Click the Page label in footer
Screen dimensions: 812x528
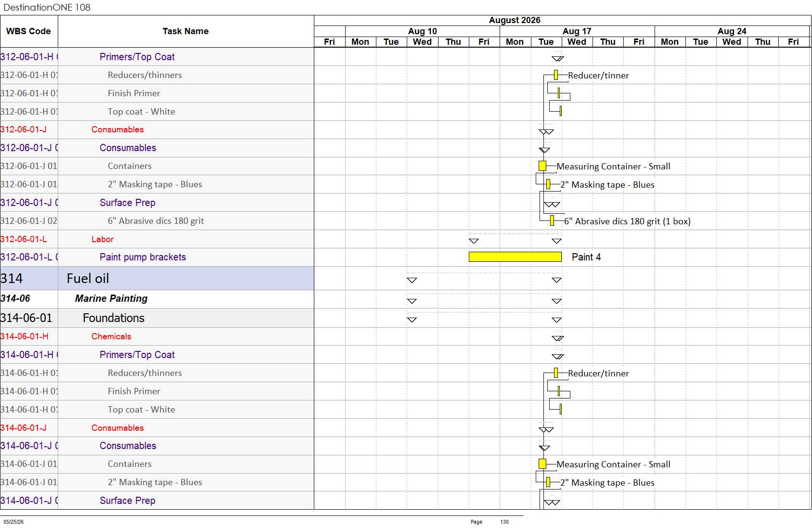[477, 522]
